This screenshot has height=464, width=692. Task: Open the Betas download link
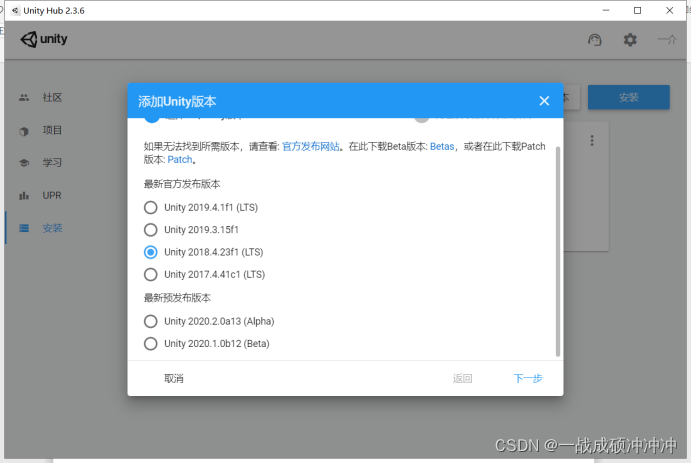click(x=442, y=147)
